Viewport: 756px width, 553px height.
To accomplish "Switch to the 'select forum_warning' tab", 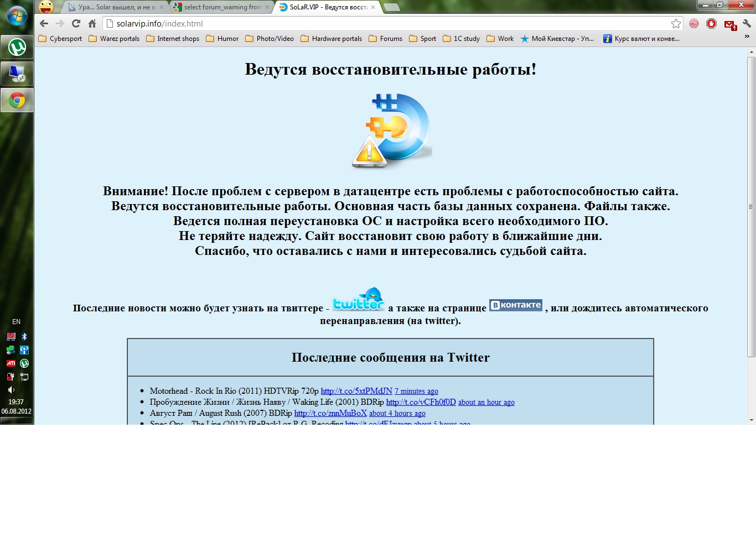I will 222,7.
